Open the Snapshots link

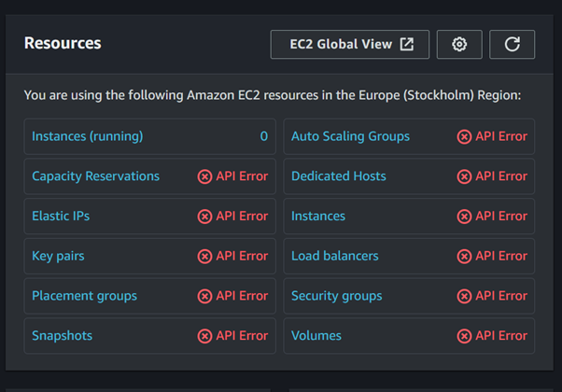tap(62, 336)
